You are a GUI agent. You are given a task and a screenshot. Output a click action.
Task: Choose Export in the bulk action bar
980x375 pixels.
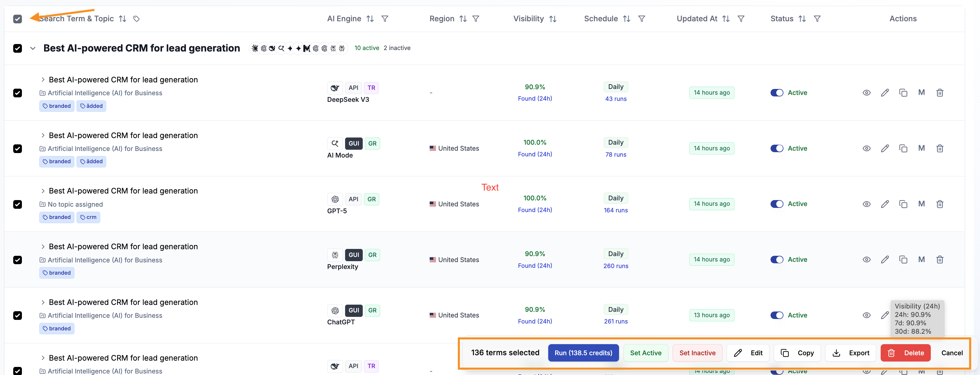coord(851,353)
